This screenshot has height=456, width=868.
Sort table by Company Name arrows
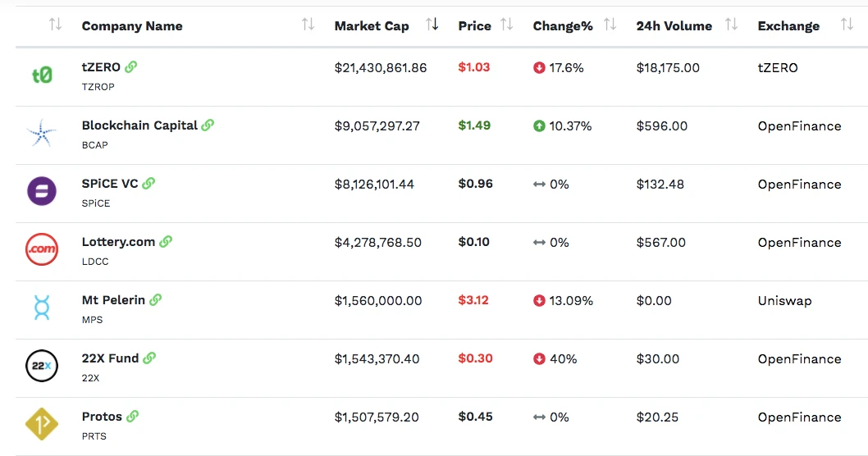coord(308,25)
